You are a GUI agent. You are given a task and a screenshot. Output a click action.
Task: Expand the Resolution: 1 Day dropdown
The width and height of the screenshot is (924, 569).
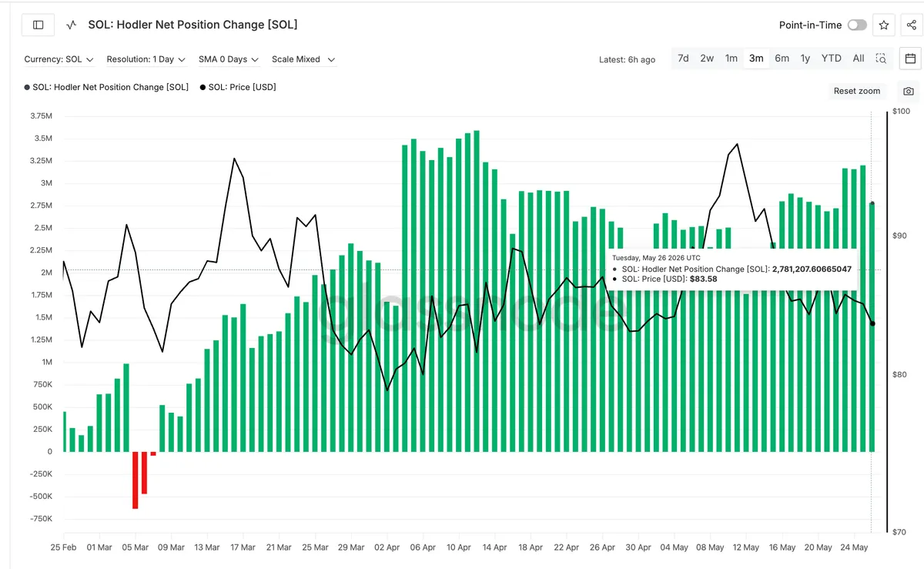pos(146,59)
